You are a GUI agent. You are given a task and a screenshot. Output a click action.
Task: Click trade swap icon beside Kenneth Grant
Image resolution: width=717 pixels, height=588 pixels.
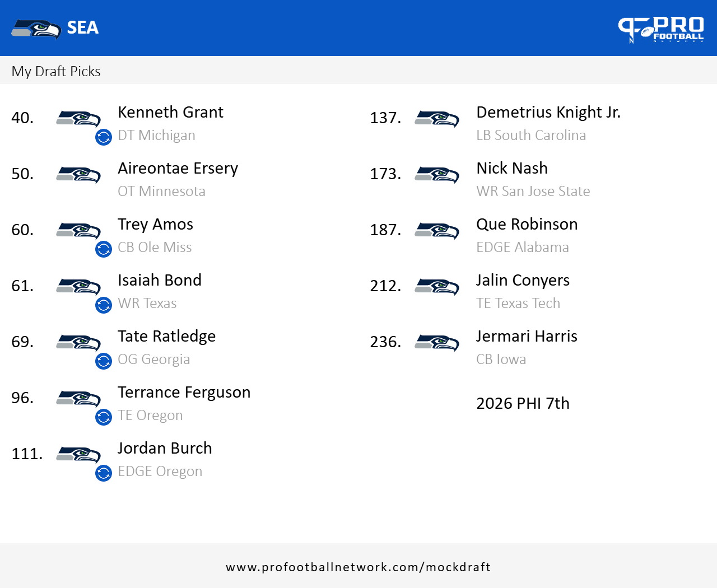tap(104, 137)
